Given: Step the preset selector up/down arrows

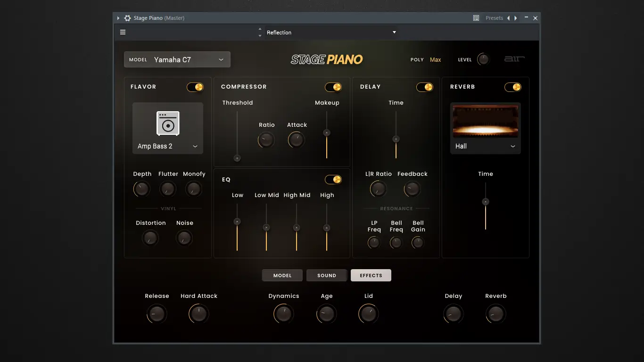Looking at the screenshot, I should 260,32.
